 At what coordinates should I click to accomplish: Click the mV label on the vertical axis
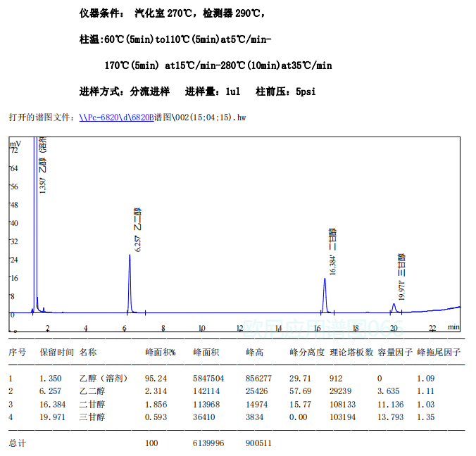15,144
